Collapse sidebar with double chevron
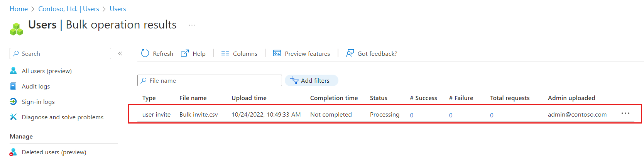The image size is (644, 162). [120, 53]
